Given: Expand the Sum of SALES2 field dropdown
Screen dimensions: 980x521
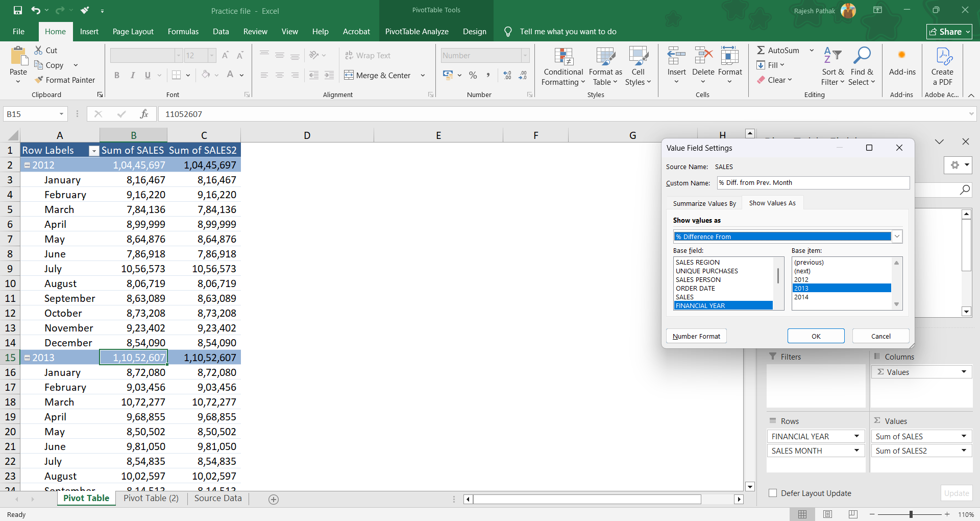Looking at the screenshot, I should [964, 451].
